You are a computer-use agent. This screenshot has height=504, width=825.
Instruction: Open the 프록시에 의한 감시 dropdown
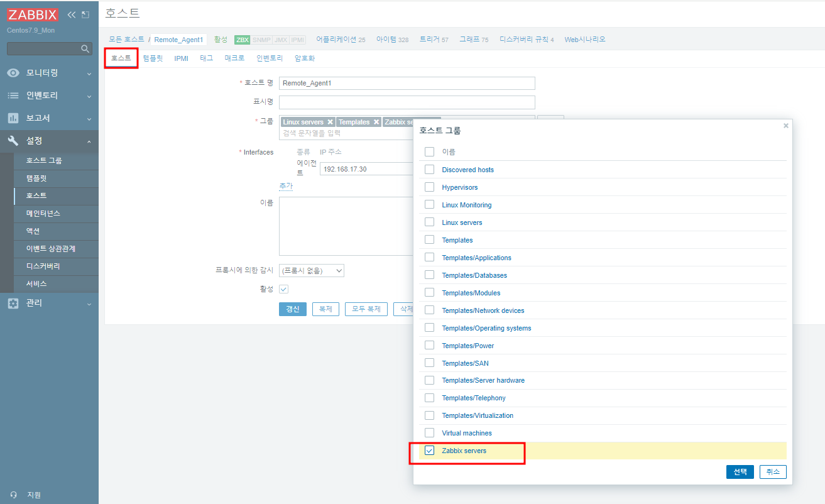click(x=312, y=271)
